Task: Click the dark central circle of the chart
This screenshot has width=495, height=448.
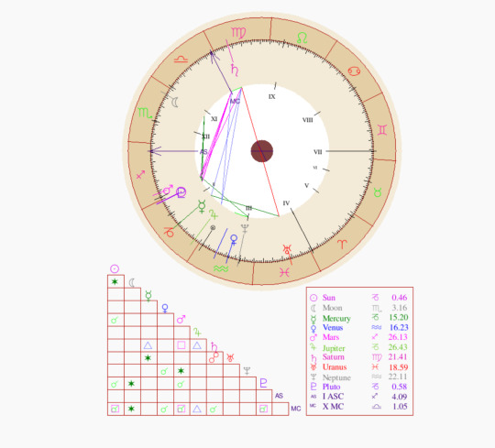Action: click(x=262, y=151)
